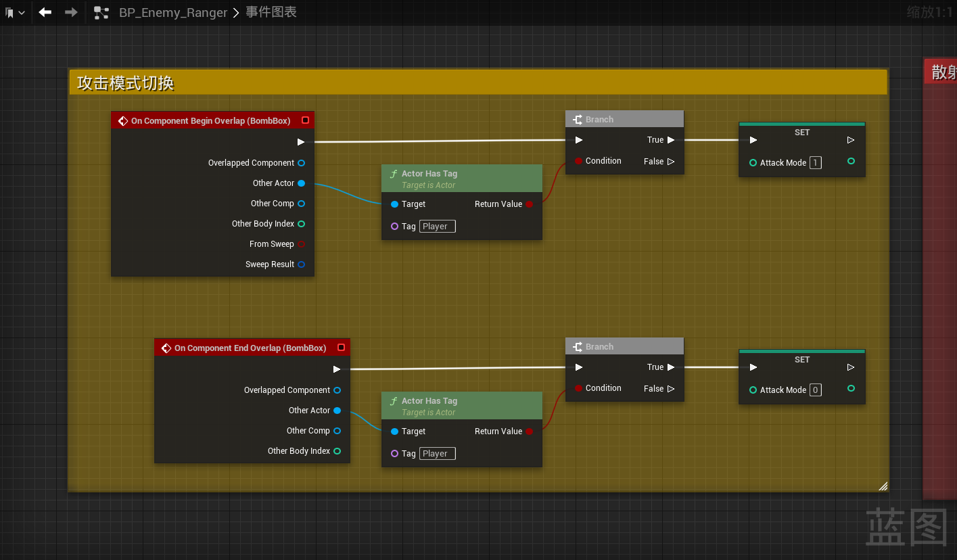
Task: Click the Condition pin on lower Branch
Action: pos(579,388)
